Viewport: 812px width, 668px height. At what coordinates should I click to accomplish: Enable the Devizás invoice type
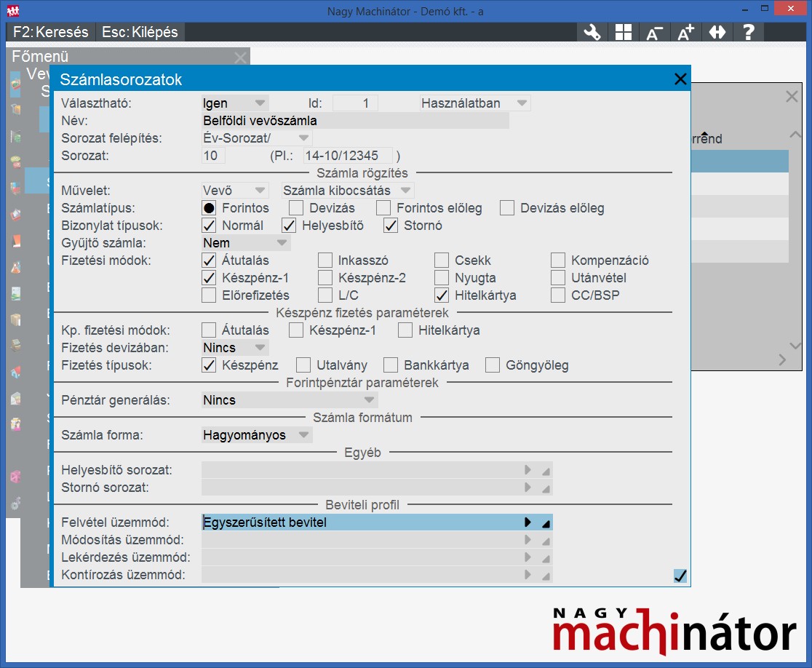pos(296,208)
